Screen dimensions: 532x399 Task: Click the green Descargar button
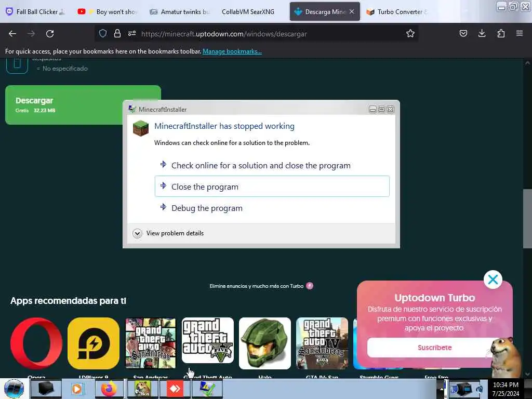[x=83, y=105]
